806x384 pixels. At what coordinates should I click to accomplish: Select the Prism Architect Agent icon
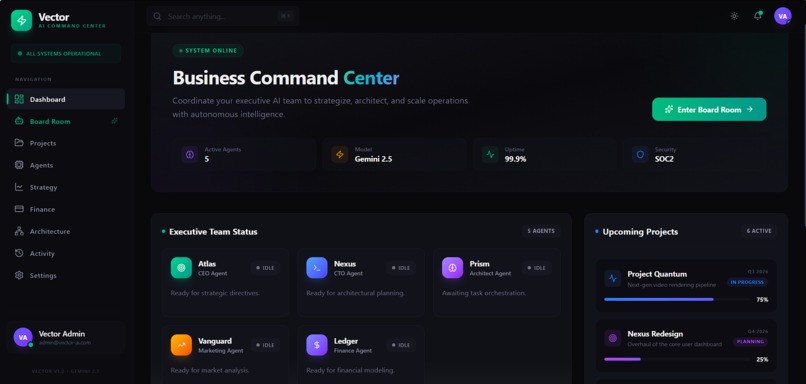click(452, 268)
